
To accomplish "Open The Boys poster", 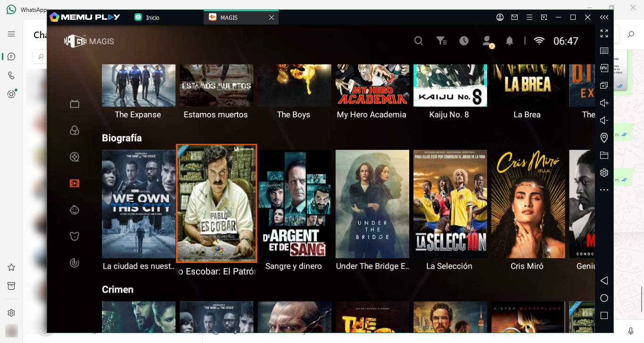I will click(294, 85).
